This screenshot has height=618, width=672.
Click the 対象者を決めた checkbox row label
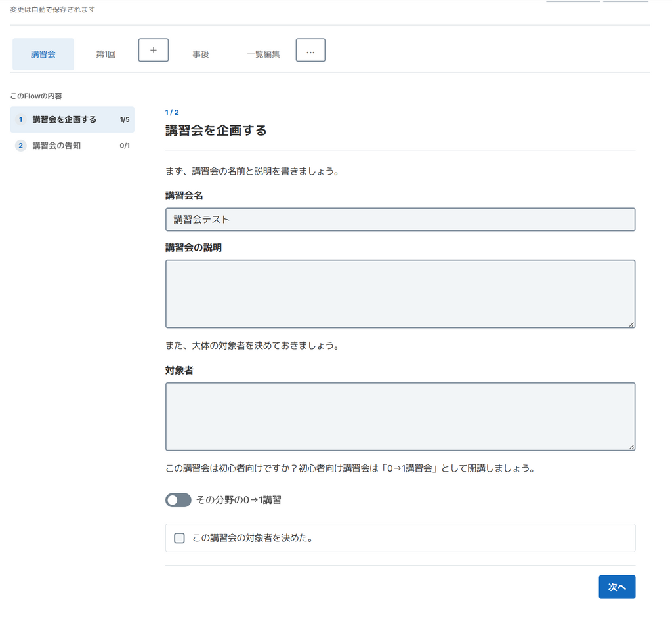point(253,538)
